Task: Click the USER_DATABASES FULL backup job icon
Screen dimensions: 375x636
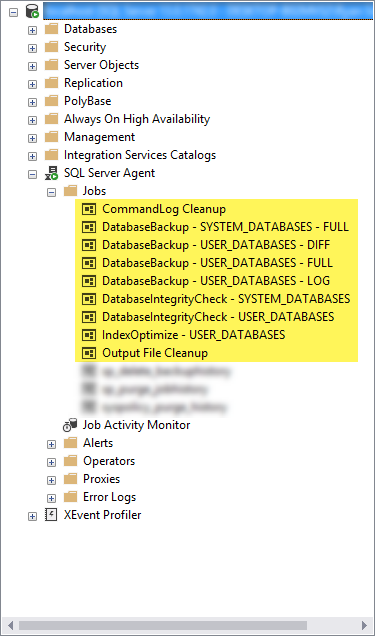Action: pyautogui.click(x=89, y=263)
